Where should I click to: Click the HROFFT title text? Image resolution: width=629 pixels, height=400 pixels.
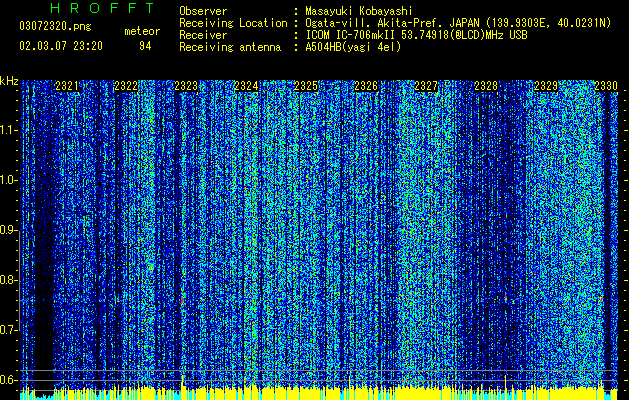[x=103, y=8]
